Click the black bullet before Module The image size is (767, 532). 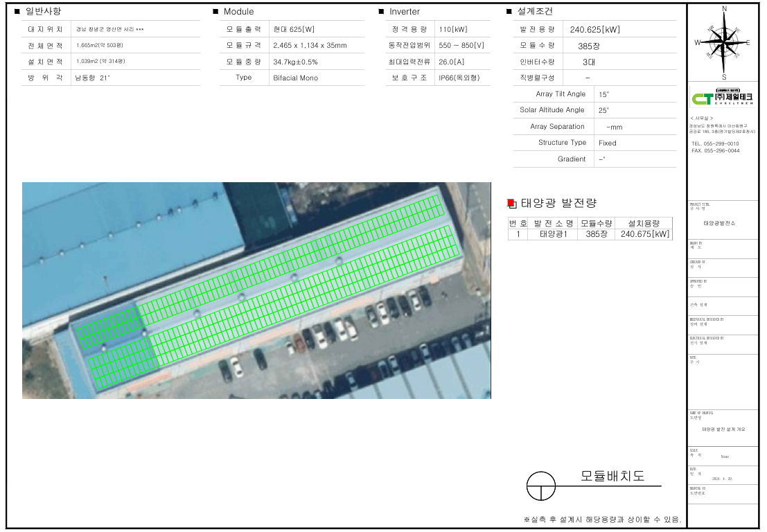(216, 12)
